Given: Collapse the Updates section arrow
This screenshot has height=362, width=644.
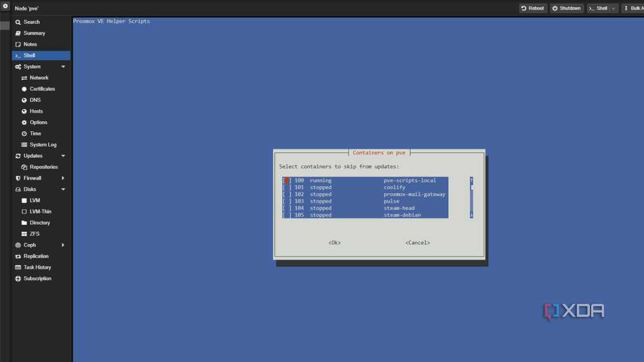Looking at the screenshot, I should pos(63,156).
